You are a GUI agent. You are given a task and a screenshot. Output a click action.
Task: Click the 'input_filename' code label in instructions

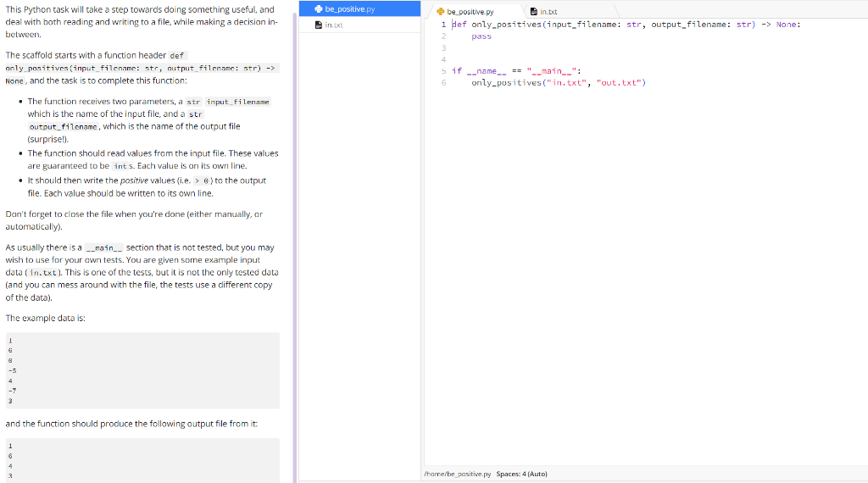click(x=238, y=102)
